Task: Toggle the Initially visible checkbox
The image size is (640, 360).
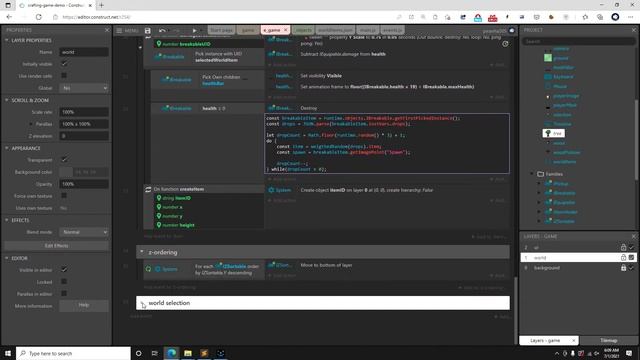Action: (x=64, y=64)
